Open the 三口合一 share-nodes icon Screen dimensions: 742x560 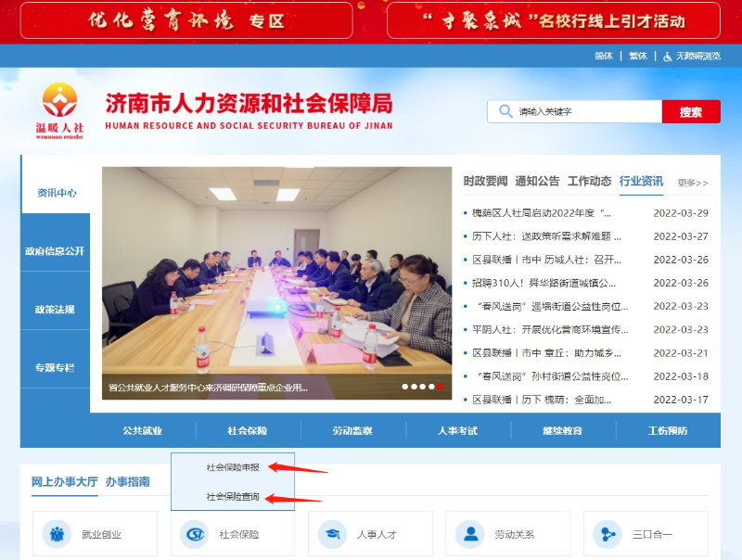[608, 534]
